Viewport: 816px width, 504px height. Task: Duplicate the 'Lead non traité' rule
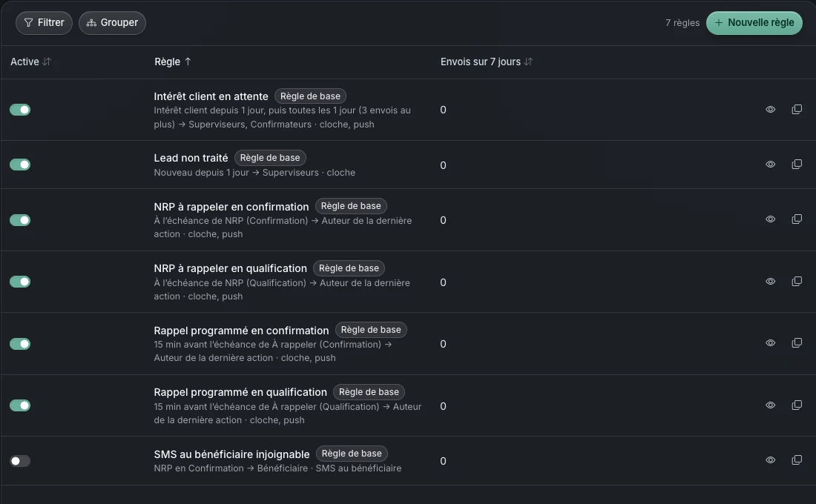797,165
